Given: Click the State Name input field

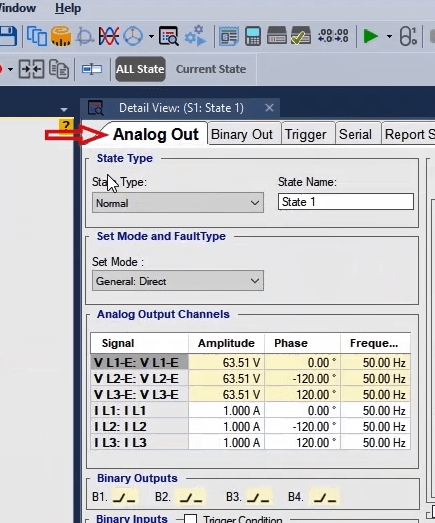Looking at the screenshot, I should coord(346,202).
